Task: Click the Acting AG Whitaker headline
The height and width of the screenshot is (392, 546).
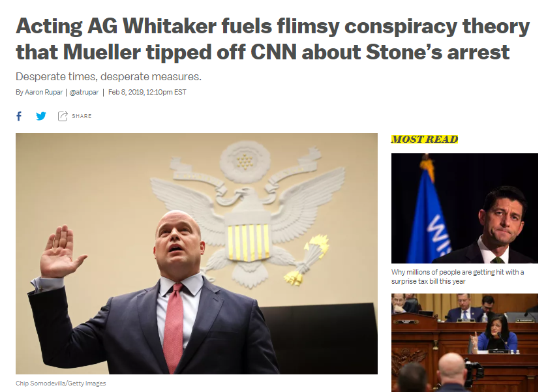Action: 272,38
